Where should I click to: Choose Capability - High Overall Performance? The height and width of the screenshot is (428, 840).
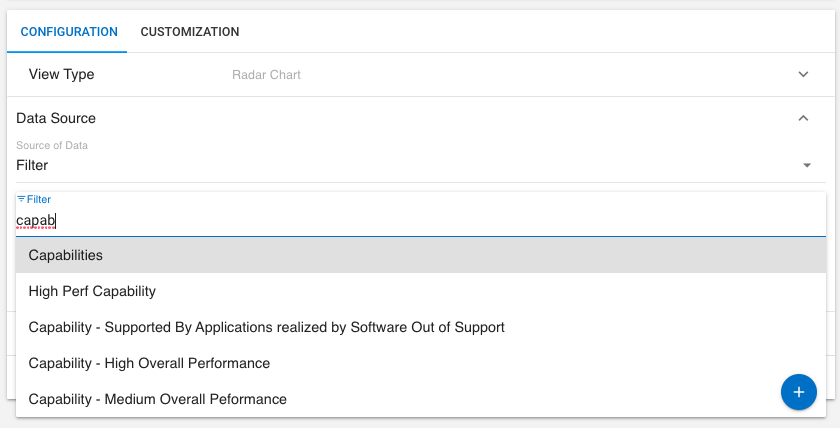(x=149, y=363)
